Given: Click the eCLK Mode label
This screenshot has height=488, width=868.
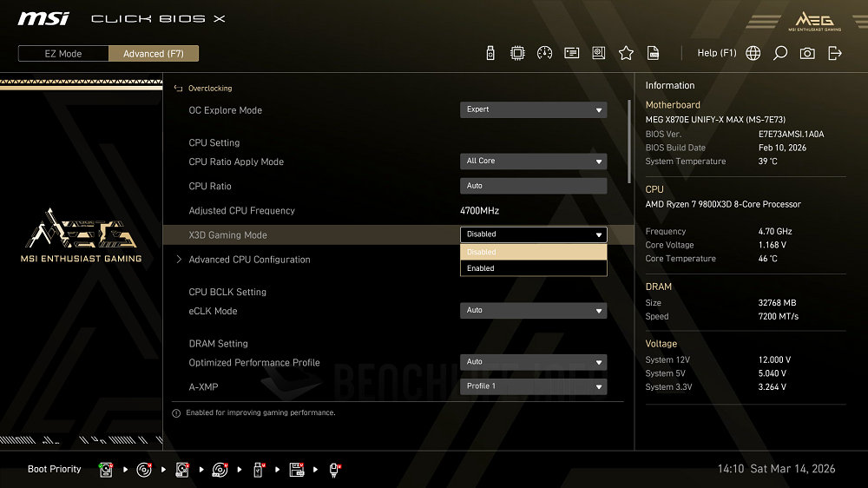Looking at the screenshot, I should 213,312.
